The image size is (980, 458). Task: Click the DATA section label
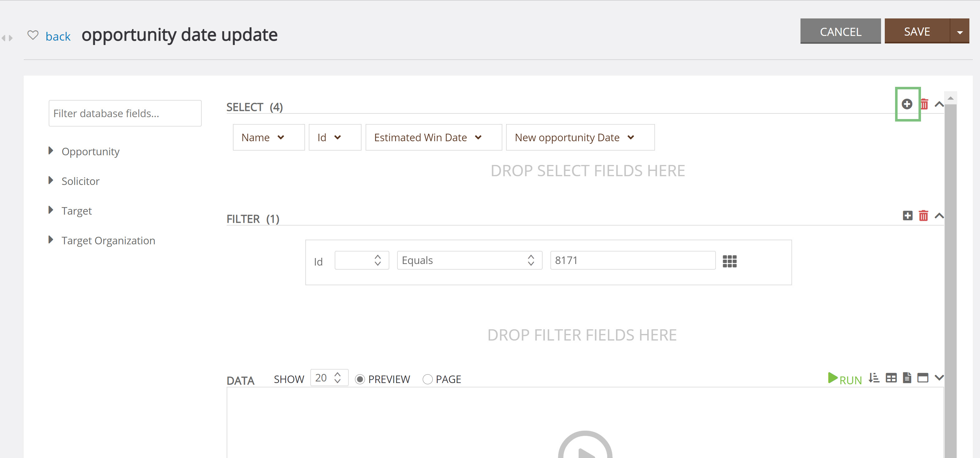(240, 381)
